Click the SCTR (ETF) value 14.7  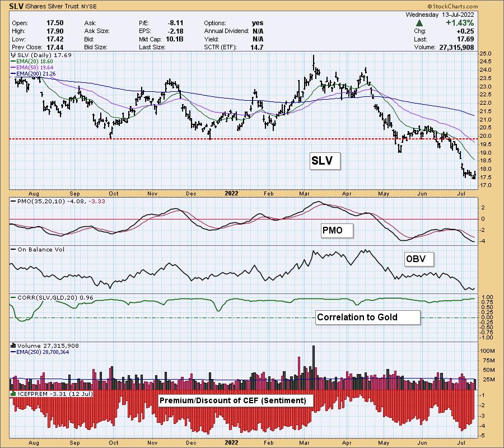[257, 47]
